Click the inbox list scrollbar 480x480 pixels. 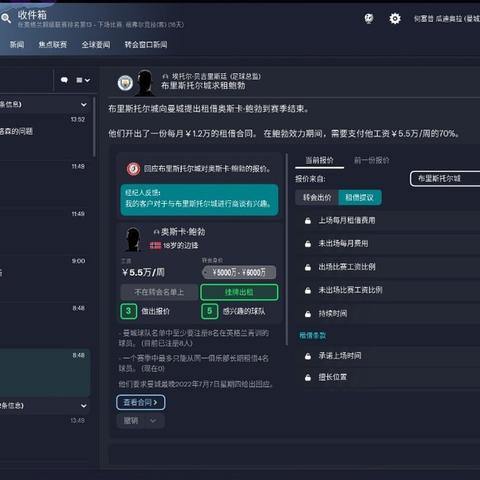(94, 127)
